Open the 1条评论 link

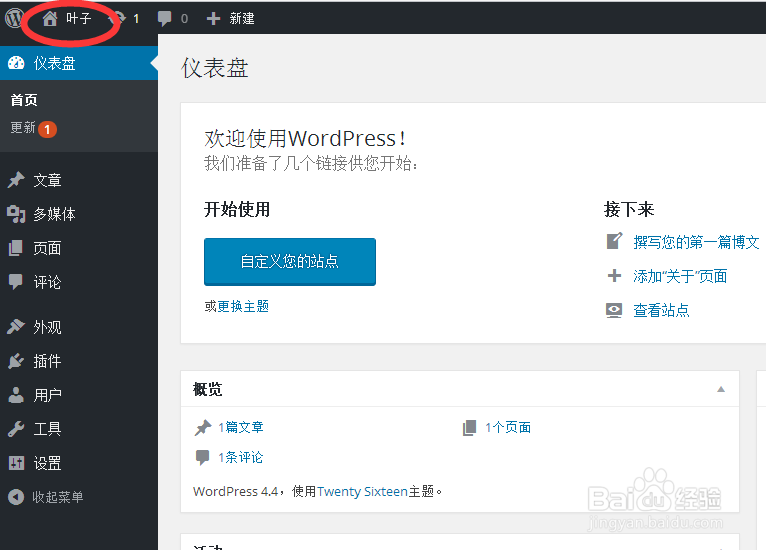(x=240, y=458)
